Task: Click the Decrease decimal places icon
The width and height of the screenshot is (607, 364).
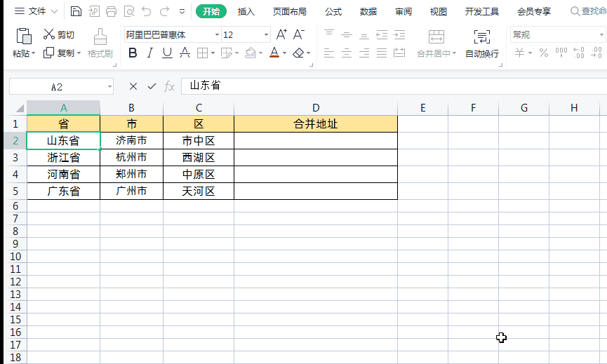Action: [x=596, y=53]
